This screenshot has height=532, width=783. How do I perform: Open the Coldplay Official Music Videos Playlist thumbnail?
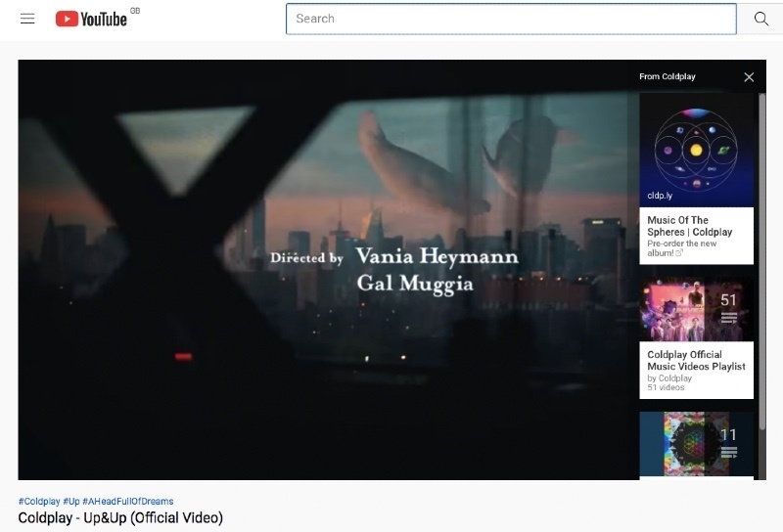tap(696, 309)
